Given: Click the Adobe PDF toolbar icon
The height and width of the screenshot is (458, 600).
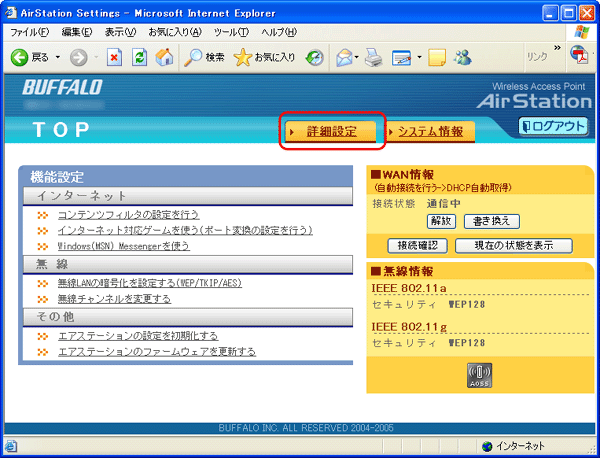Looking at the screenshot, I should click(579, 55).
